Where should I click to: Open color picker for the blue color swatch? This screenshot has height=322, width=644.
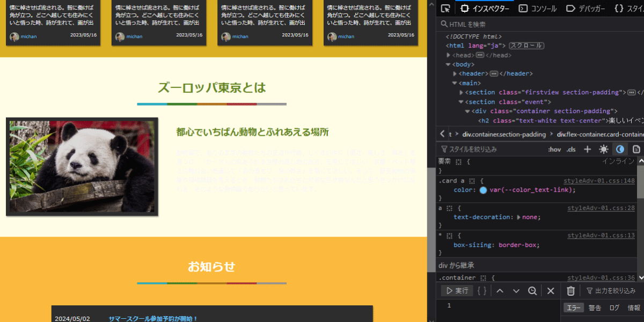click(x=484, y=190)
